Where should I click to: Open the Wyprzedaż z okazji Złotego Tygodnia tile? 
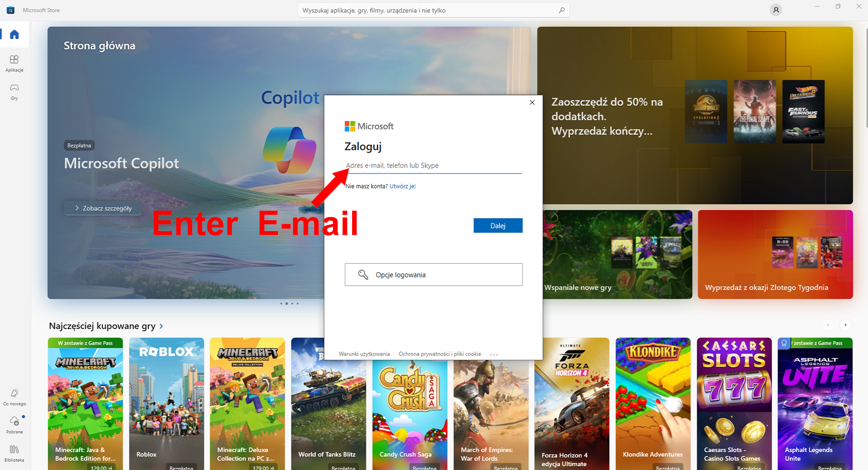pyautogui.click(x=775, y=254)
